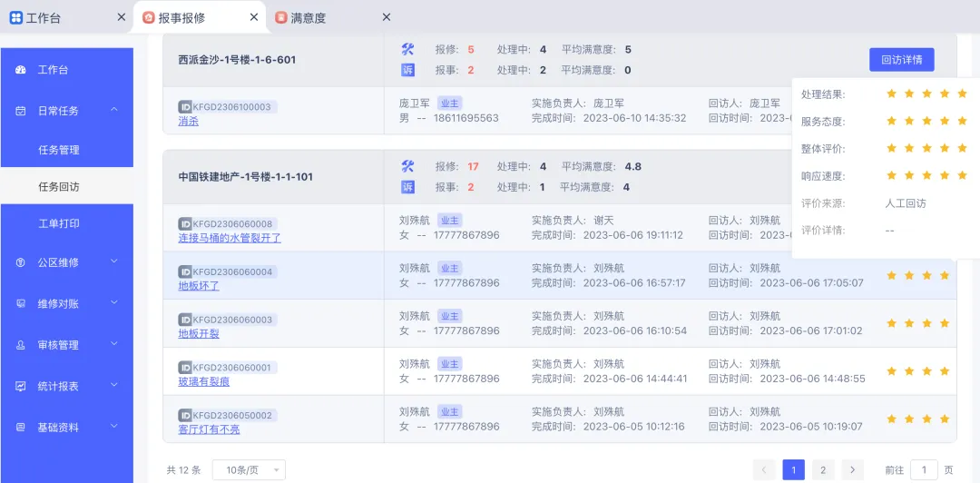Screen dimensions: 980x483
Task: Click the 统计报表 chart icon
Action: [21, 386]
